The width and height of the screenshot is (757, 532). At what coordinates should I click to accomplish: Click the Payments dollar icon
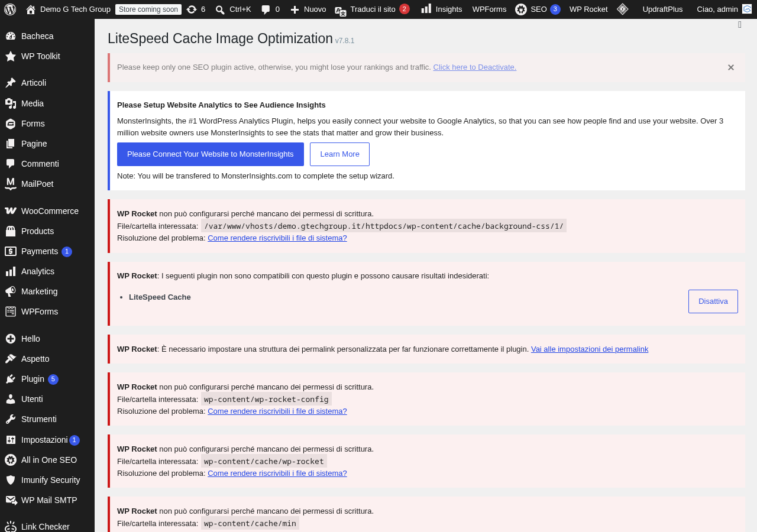[x=11, y=251]
